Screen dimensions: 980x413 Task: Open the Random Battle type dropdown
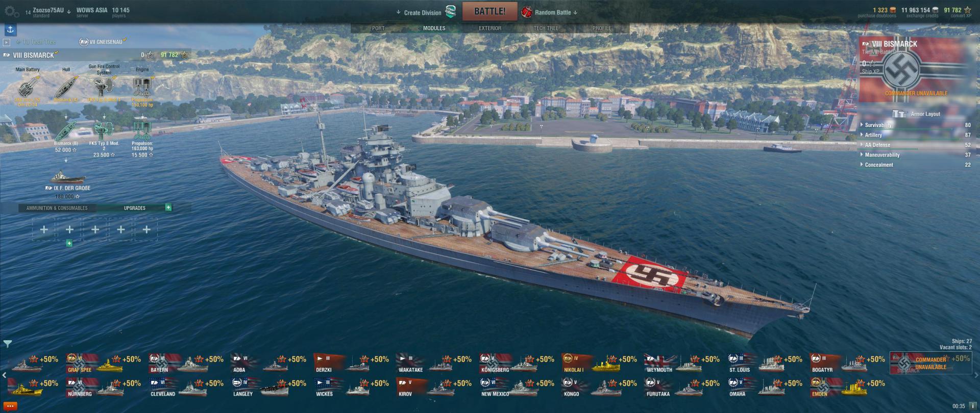pos(549,12)
